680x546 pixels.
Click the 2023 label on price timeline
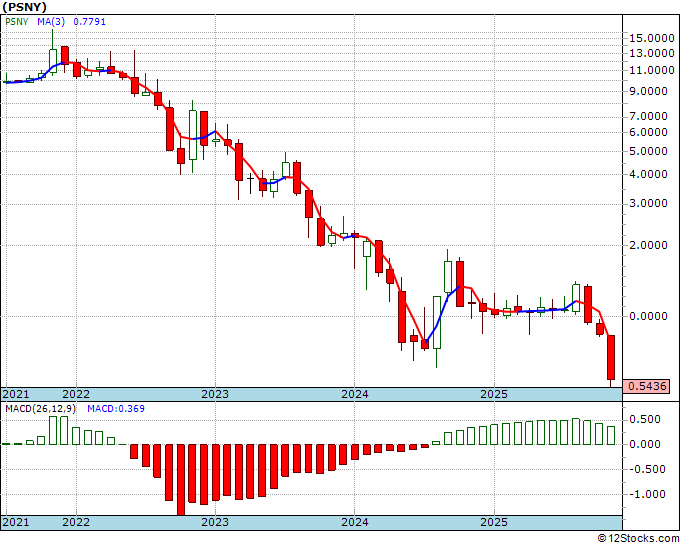pos(215,394)
